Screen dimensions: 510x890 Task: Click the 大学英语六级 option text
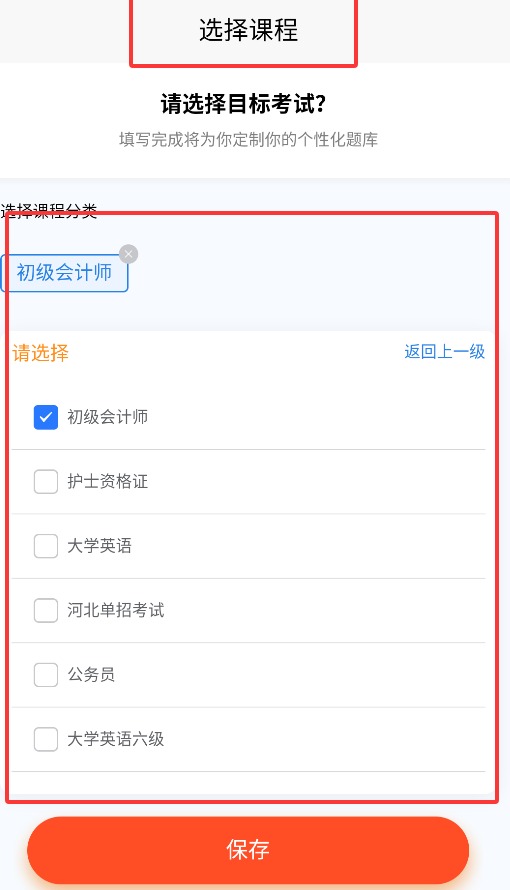click(116, 739)
